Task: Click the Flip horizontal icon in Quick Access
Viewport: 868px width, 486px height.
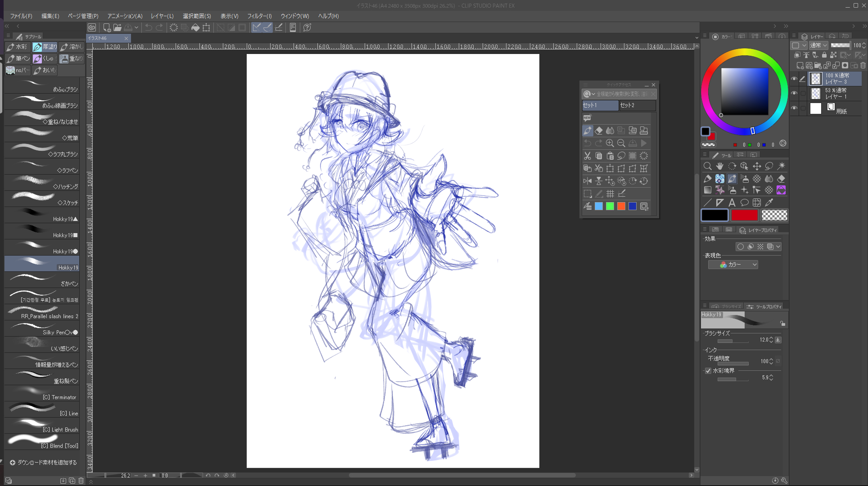Action: pyautogui.click(x=588, y=181)
